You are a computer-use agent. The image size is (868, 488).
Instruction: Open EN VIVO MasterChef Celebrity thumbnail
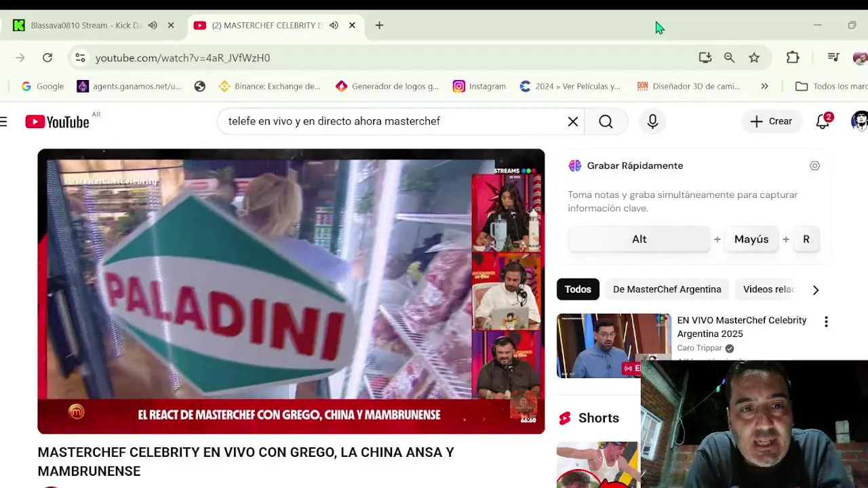pyautogui.click(x=614, y=346)
